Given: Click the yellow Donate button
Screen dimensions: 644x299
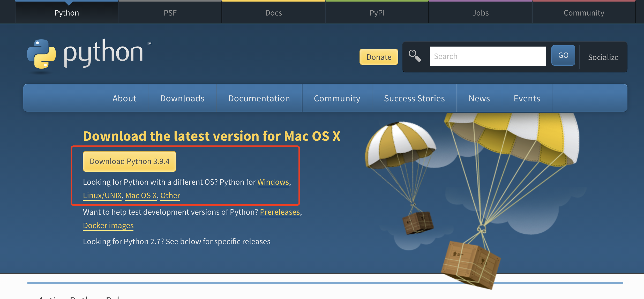Looking at the screenshot, I should (x=379, y=57).
